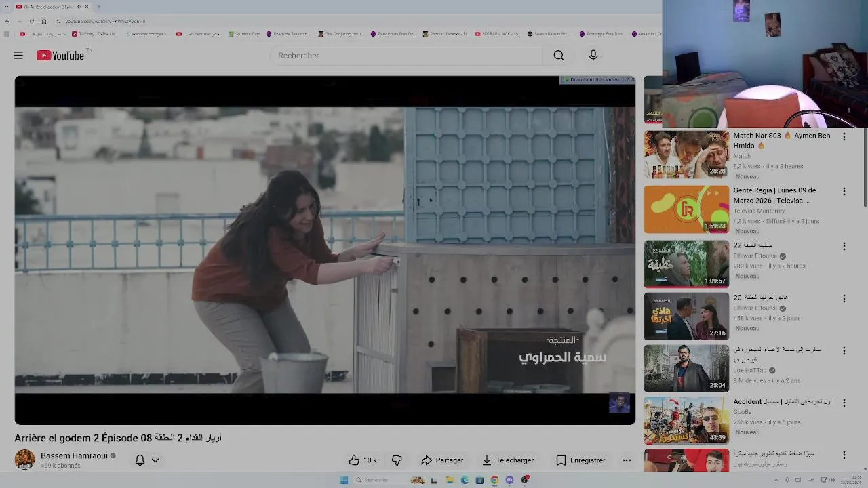Open Gente Regia Lunes 09 de Marzo title
Viewport: 868px width, 488px height.
pos(774,195)
